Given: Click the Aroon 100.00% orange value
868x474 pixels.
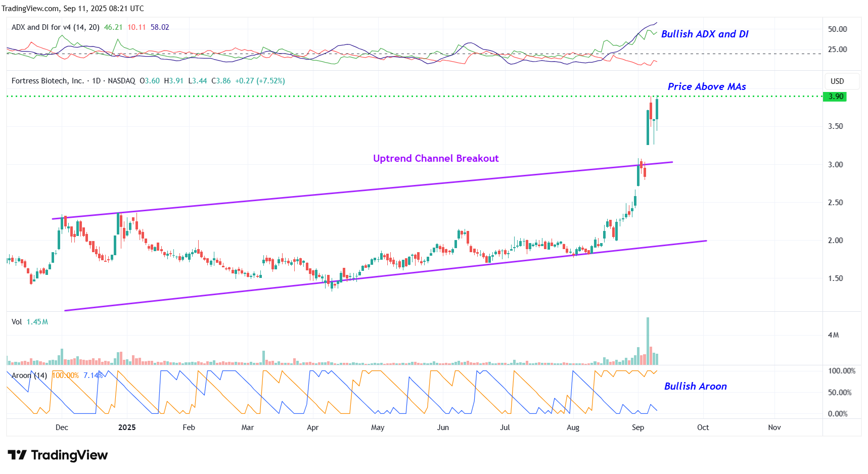Looking at the screenshot, I should pos(65,375).
